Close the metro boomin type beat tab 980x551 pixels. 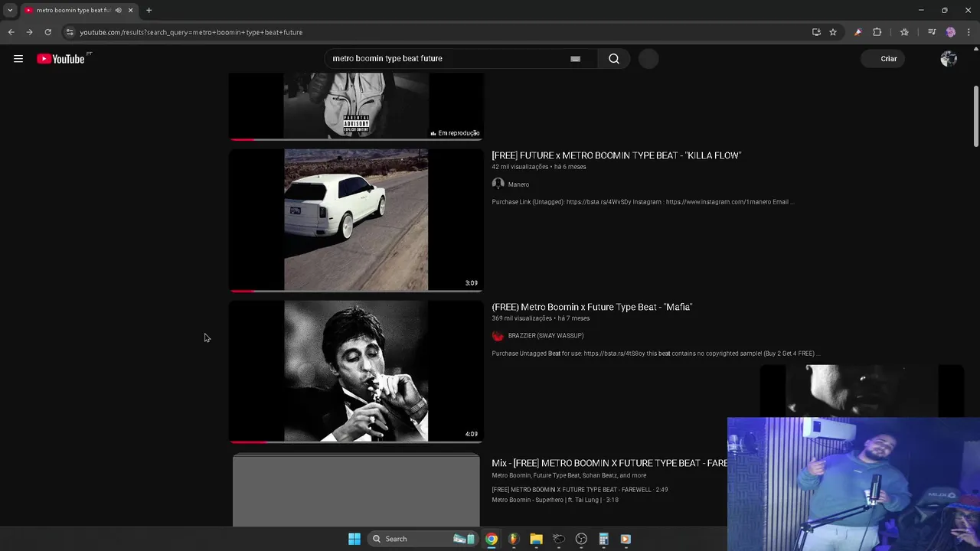click(130, 10)
